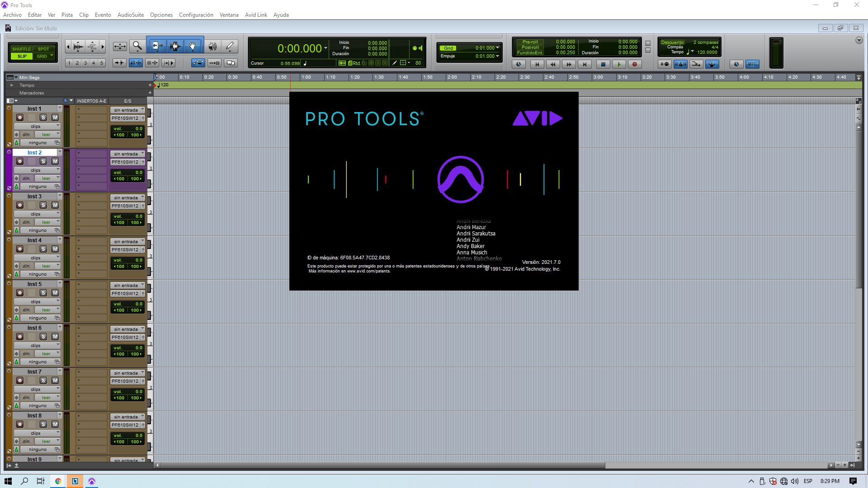Screen dimensions: 868x488
Task: Click the Pro Tools icon on taskbar
Action: tap(92, 481)
